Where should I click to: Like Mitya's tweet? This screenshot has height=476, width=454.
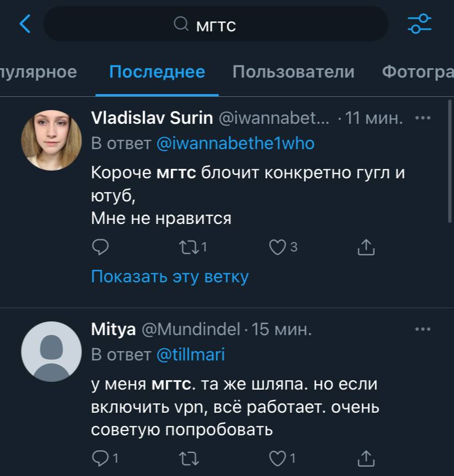tap(277, 457)
